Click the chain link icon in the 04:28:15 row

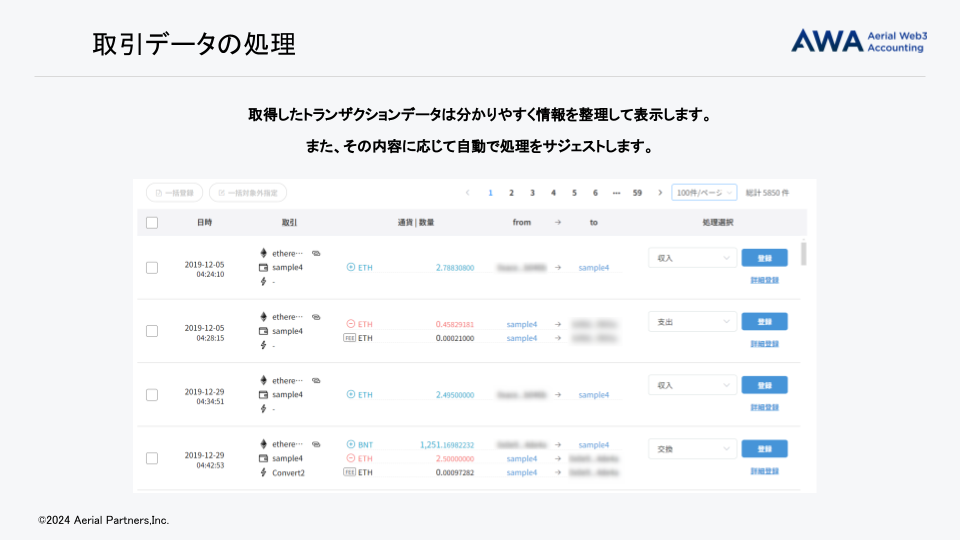pyautogui.click(x=316, y=317)
